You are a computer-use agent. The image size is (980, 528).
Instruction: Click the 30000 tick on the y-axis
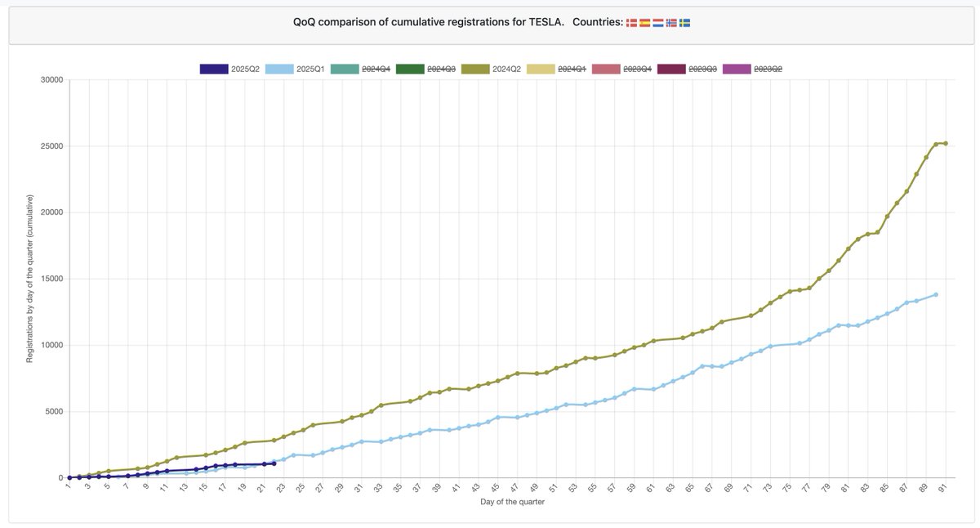[52, 80]
